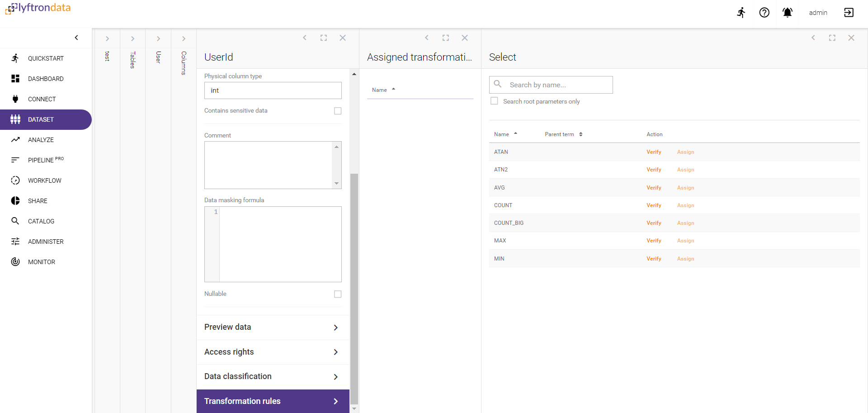The width and height of the screenshot is (868, 413).
Task: Click the search magnifier icon in Select panel
Action: tap(498, 84)
